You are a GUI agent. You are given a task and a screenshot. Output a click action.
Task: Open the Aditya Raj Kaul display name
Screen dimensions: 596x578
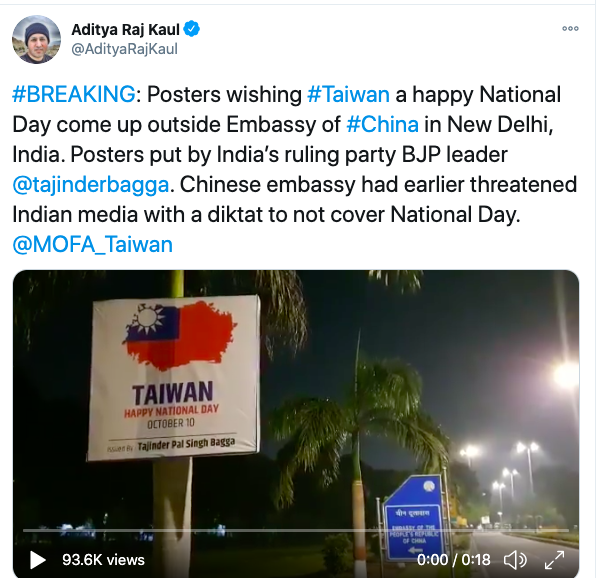click(x=125, y=29)
